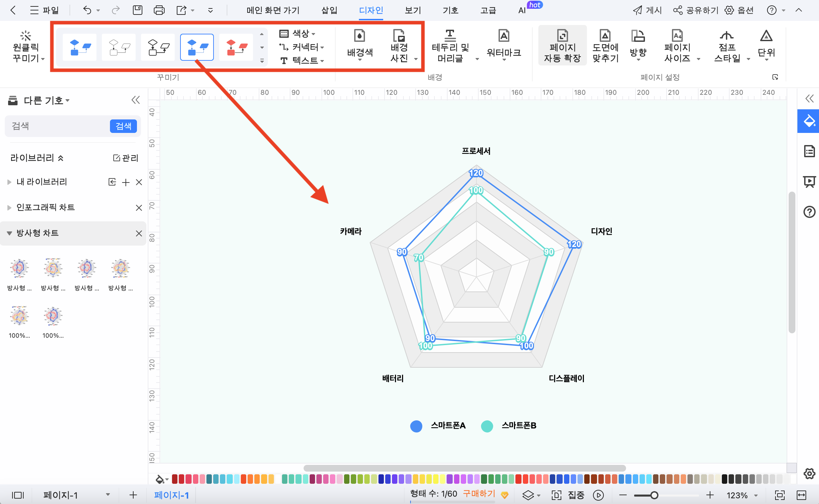Click fit-to-page icon in status bar

pos(780,495)
